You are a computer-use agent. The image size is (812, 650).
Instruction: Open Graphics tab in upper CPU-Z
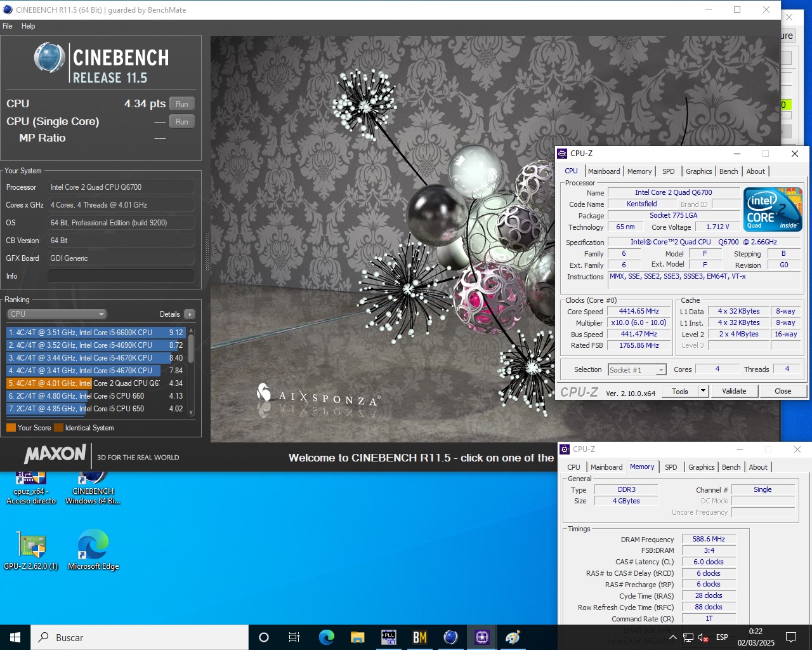699,171
